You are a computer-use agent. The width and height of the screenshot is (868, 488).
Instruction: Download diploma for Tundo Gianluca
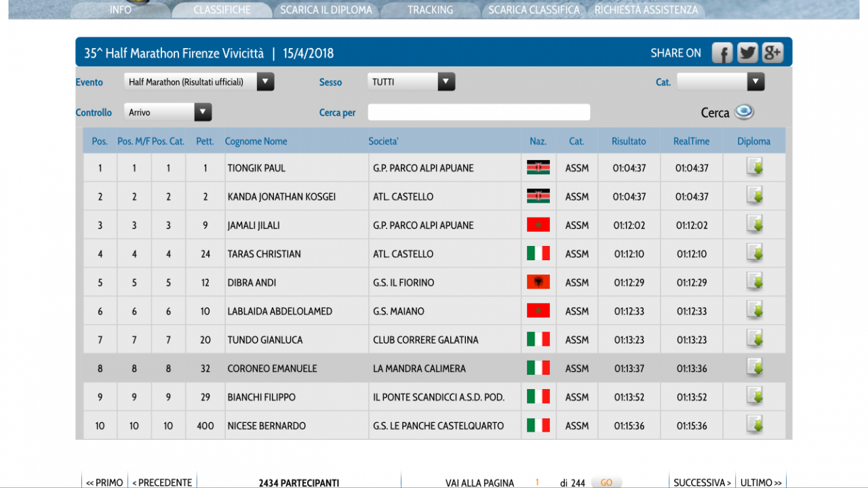tap(754, 339)
